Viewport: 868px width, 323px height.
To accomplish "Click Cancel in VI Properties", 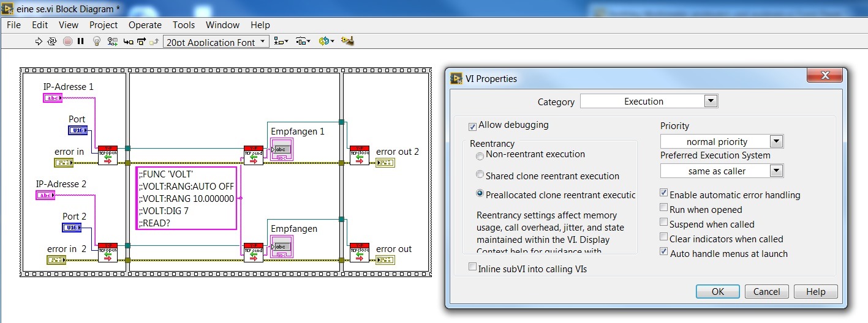I will click(766, 291).
